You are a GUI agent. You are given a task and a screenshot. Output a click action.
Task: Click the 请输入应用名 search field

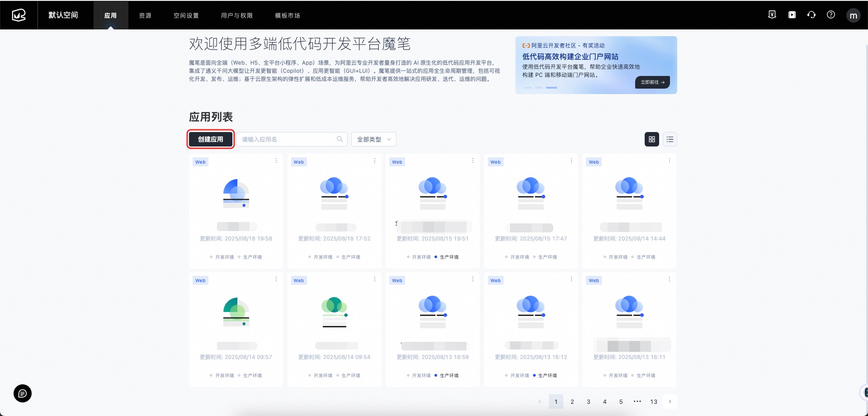pos(292,139)
